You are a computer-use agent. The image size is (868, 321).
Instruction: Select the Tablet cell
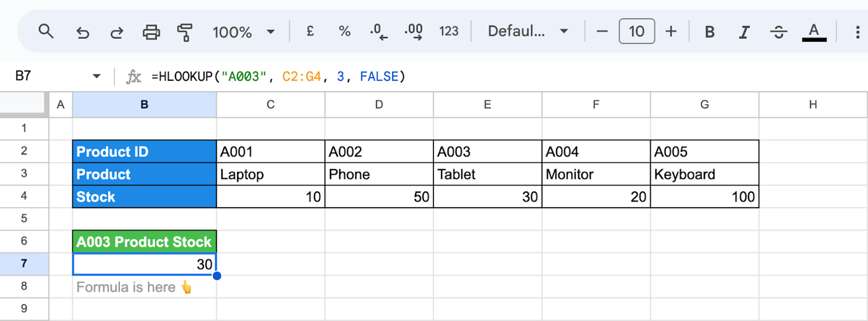click(487, 174)
